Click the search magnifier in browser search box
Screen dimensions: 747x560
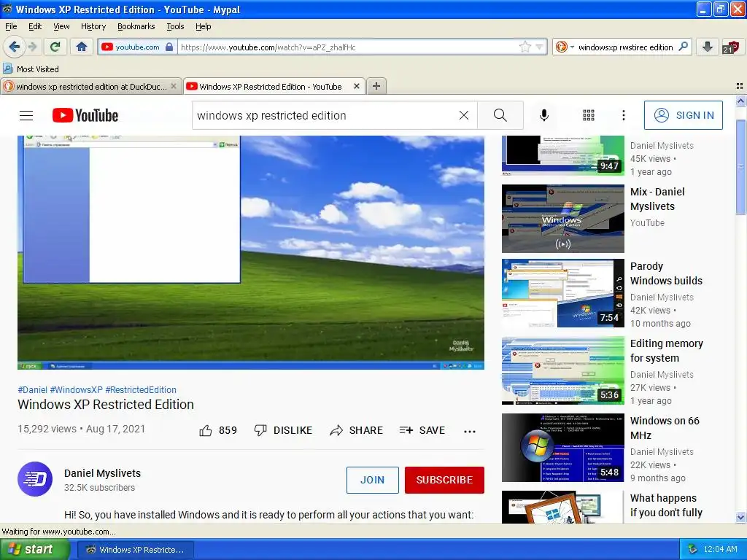(683, 47)
